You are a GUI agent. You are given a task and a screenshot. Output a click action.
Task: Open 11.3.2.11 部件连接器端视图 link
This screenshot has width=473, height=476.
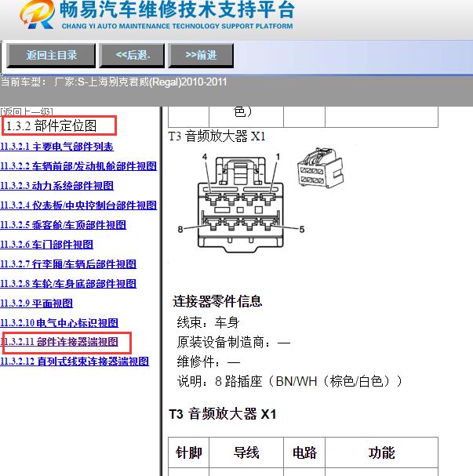click(x=59, y=342)
